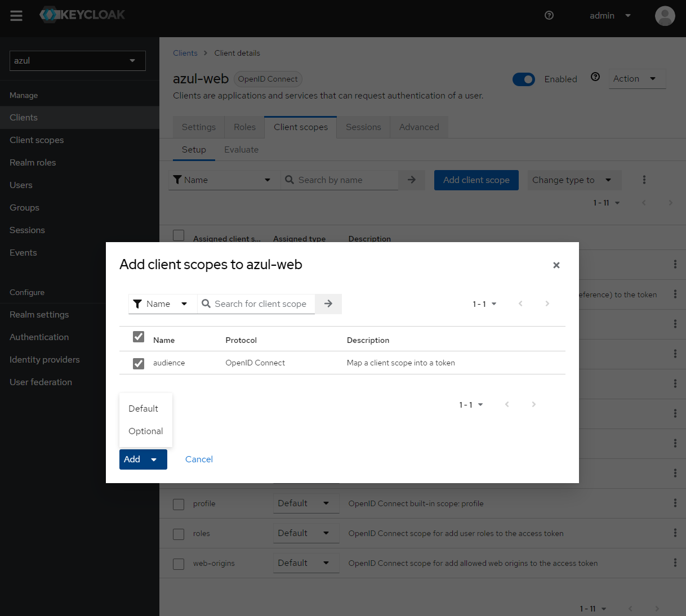Viewport: 686px width, 616px height.
Task: Select Optional from the Add menu
Action: pyautogui.click(x=145, y=431)
